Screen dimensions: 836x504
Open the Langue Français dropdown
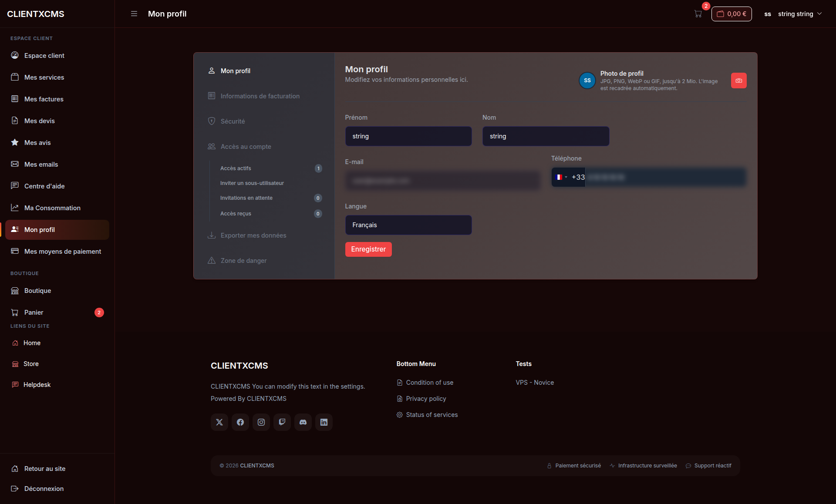tap(408, 225)
